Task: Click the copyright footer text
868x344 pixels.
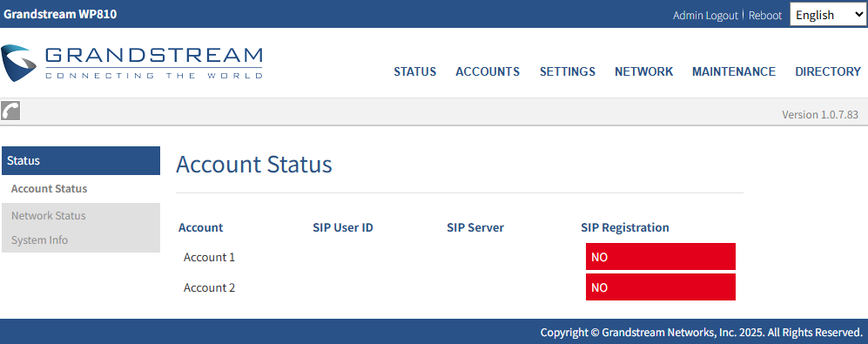Action: tap(702, 333)
